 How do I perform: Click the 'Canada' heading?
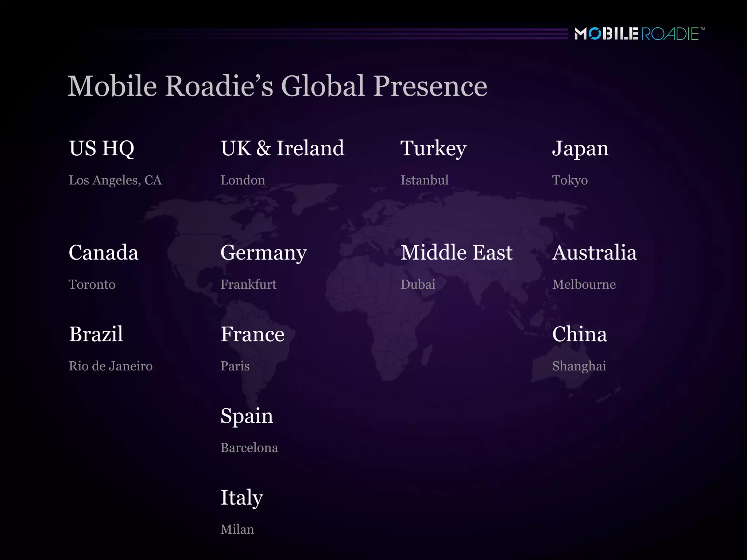(104, 252)
